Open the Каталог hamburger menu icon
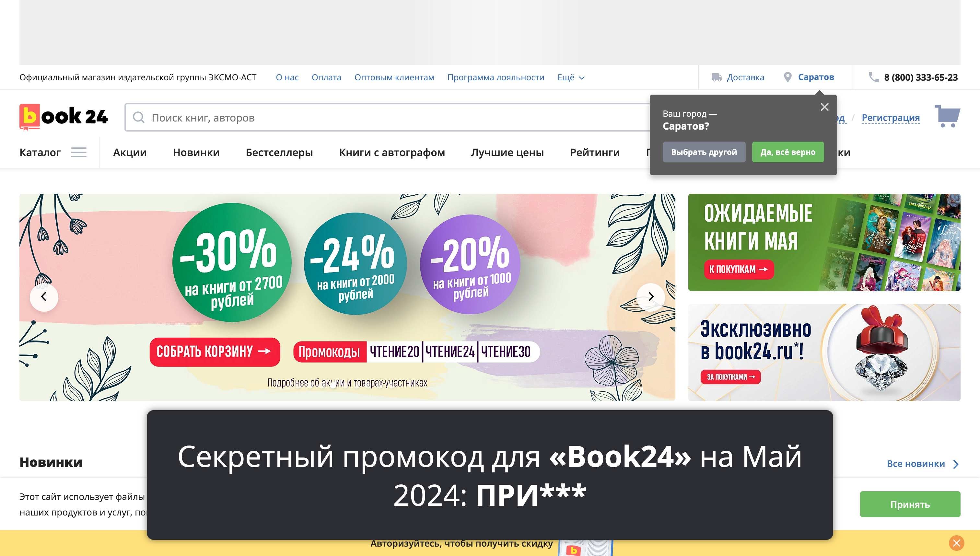 79,152
